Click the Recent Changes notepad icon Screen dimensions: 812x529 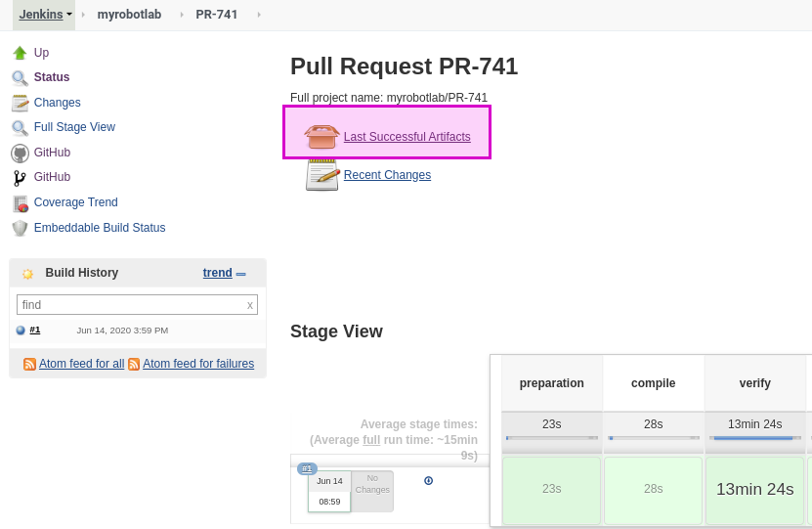(x=321, y=175)
